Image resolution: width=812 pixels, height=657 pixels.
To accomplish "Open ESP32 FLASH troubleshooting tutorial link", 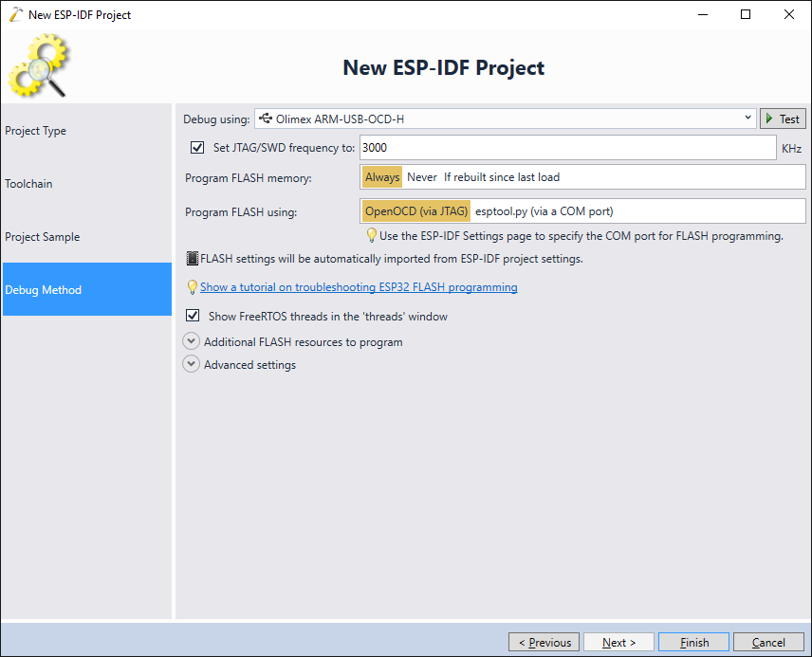I will pyautogui.click(x=359, y=287).
